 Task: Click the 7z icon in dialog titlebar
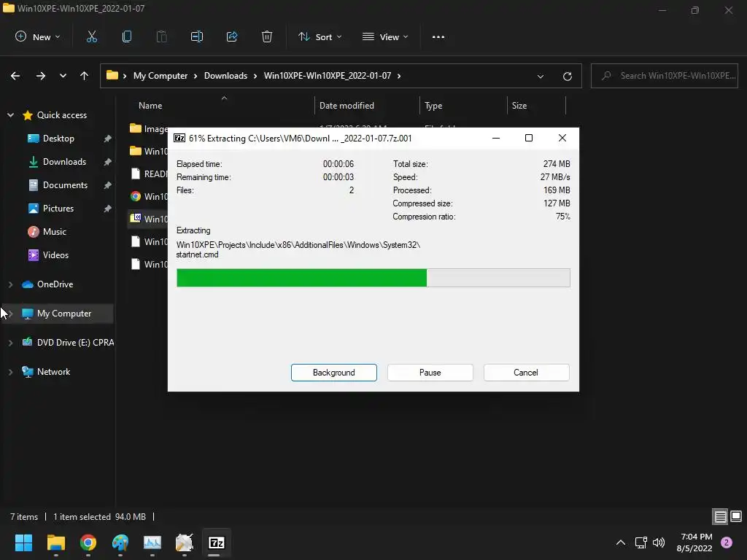pos(179,138)
